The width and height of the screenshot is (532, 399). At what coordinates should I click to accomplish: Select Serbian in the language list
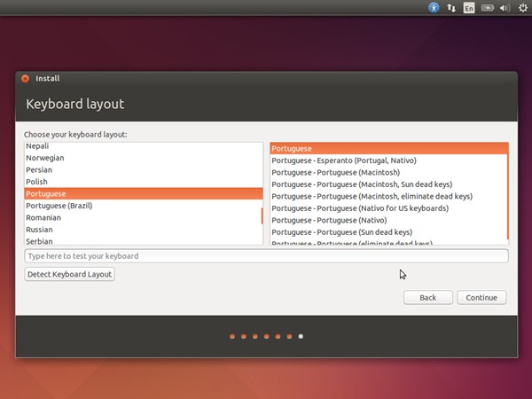tap(144, 241)
